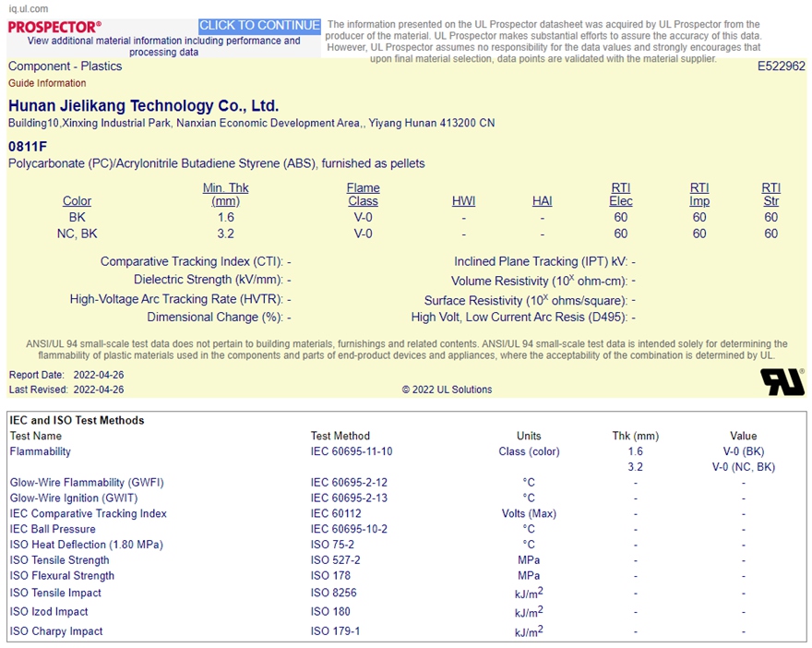This screenshot has width=812, height=648.
Task: Click the UL certification mark logo
Action: point(782,382)
